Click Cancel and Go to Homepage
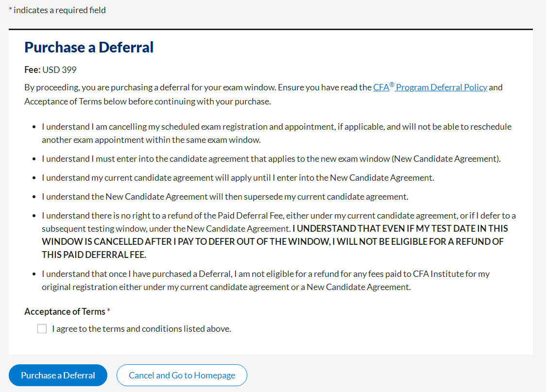 (x=182, y=375)
